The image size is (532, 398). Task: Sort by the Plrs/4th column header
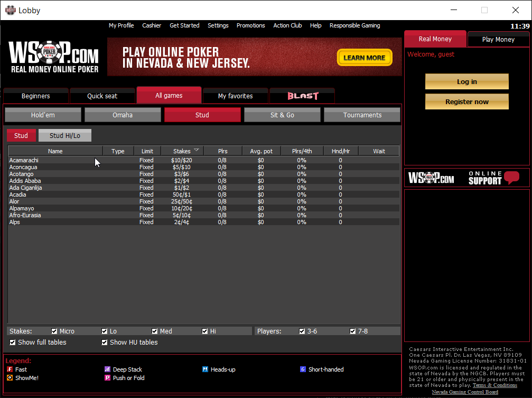click(302, 151)
